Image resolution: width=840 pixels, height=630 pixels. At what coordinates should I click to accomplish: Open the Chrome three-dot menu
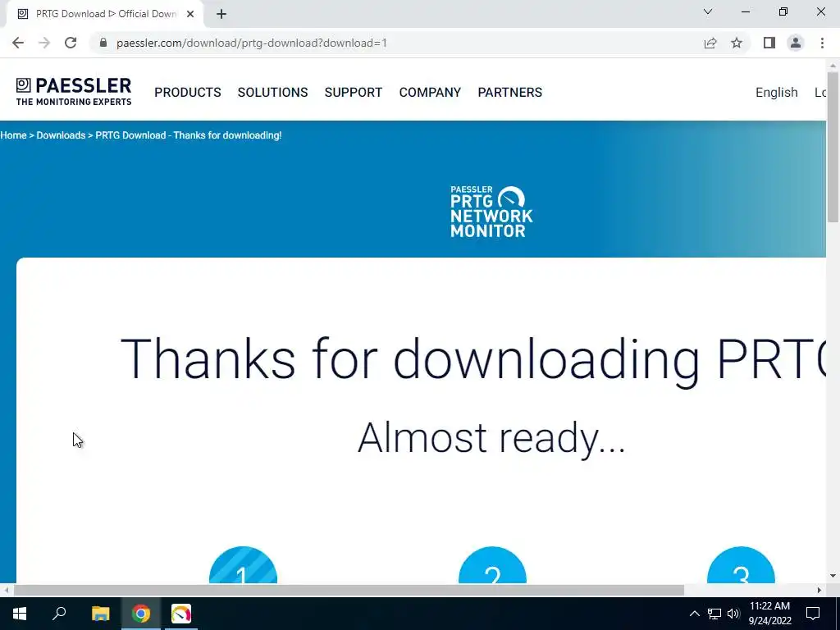(822, 43)
